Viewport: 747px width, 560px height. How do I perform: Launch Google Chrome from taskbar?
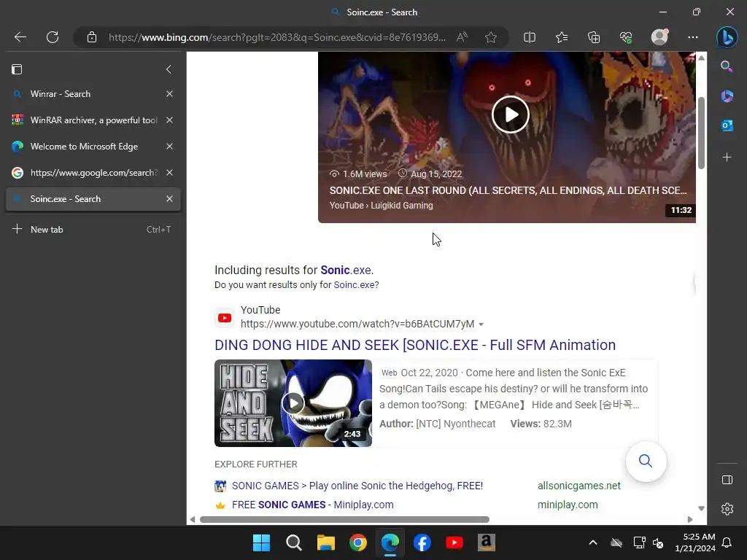[357, 542]
